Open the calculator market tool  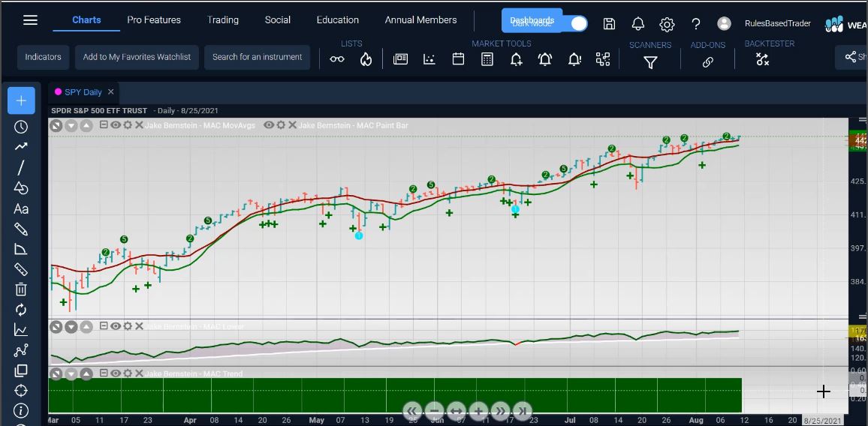(487, 59)
